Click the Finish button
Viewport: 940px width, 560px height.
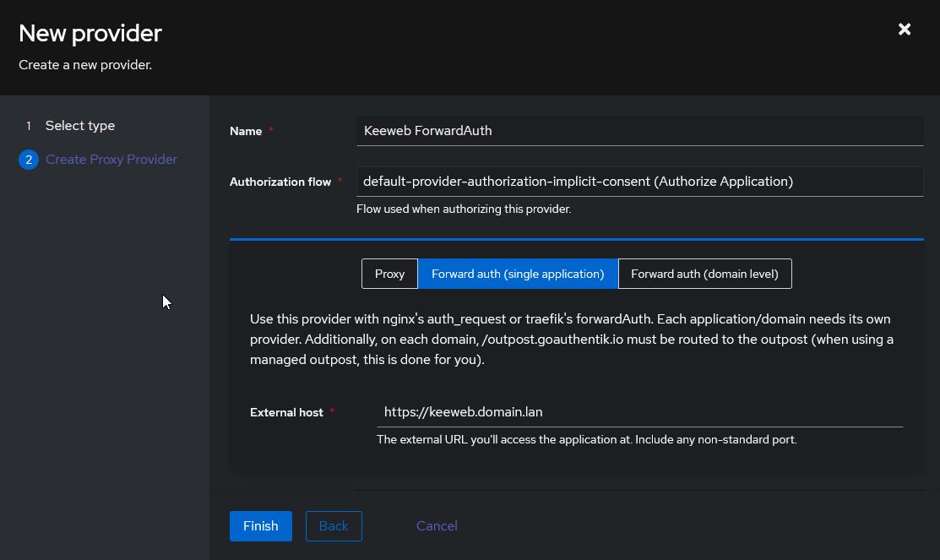[261, 526]
